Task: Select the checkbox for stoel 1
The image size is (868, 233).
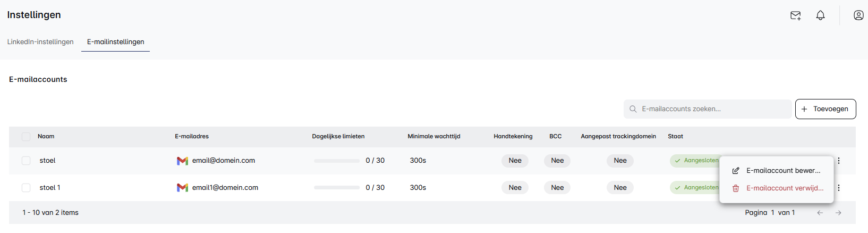Action: point(26,188)
